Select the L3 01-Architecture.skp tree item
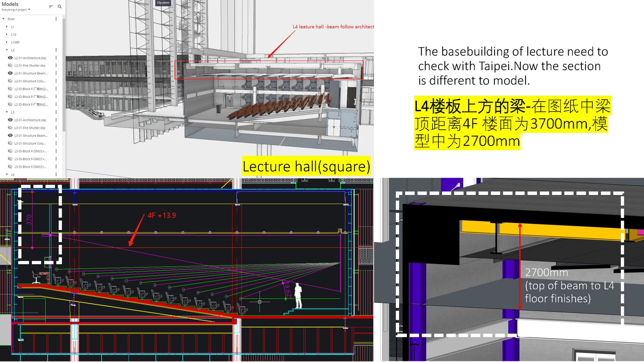The image size is (644, 362). [x=30, y=120]
